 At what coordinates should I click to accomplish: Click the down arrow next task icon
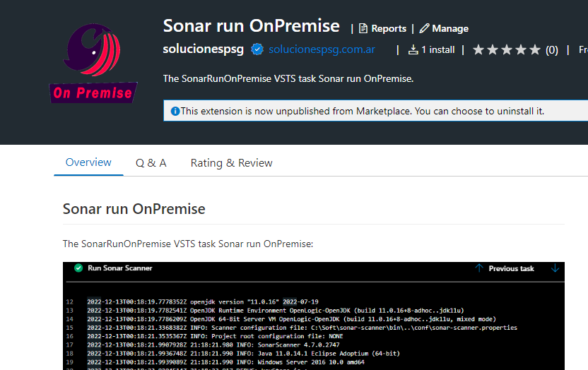pos(555,268)
